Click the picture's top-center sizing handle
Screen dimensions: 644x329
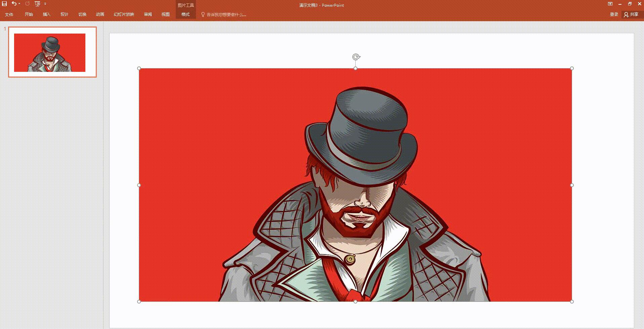tap(356, 68)
